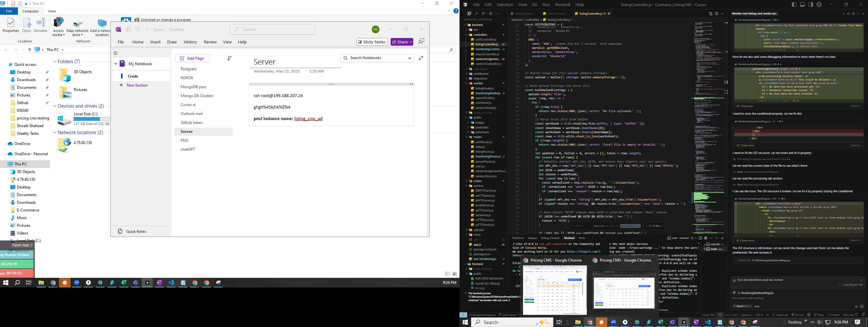Click Task View icon beside Search box
The height and width of the screenshot is (327, 868).
pyautogui.click(x=559, y=322)
